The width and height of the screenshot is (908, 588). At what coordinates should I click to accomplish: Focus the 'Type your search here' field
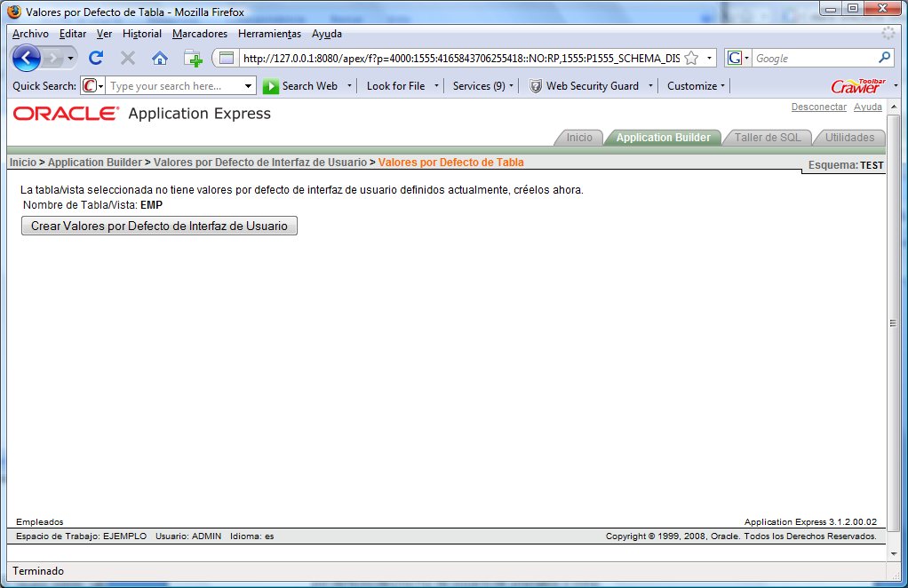point(175,86)
